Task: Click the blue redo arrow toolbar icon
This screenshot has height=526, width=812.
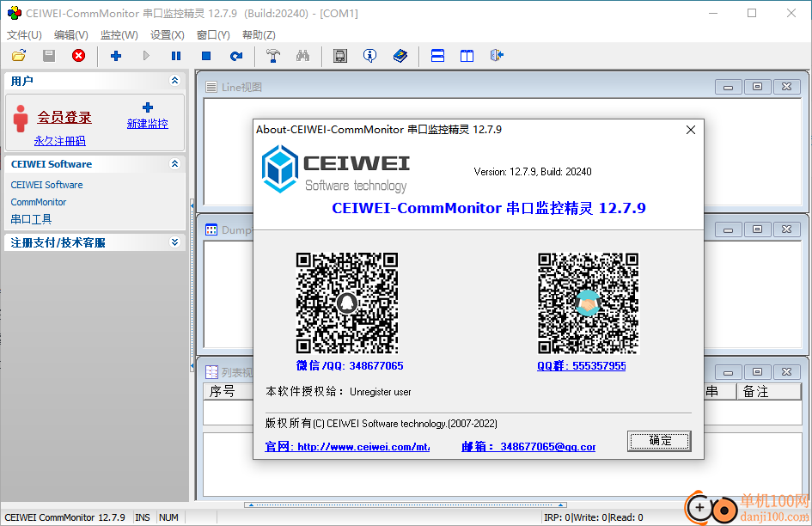Action: (x=236, y=56)
